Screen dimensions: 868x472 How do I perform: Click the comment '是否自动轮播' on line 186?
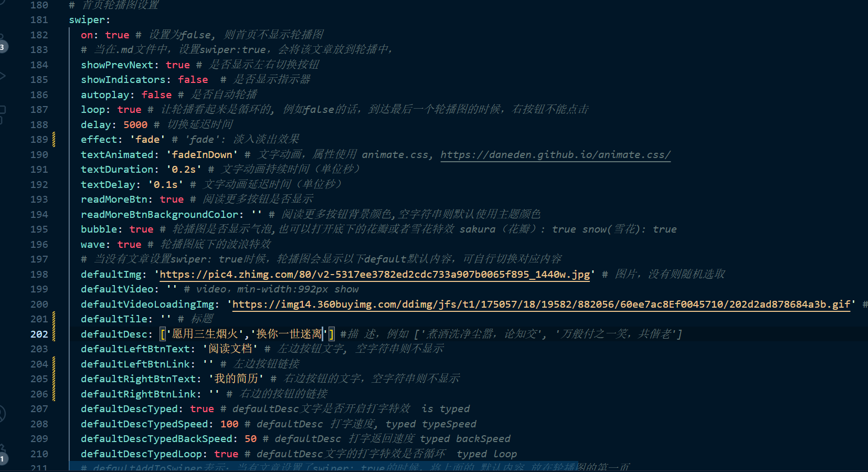(x=224, y=95)
